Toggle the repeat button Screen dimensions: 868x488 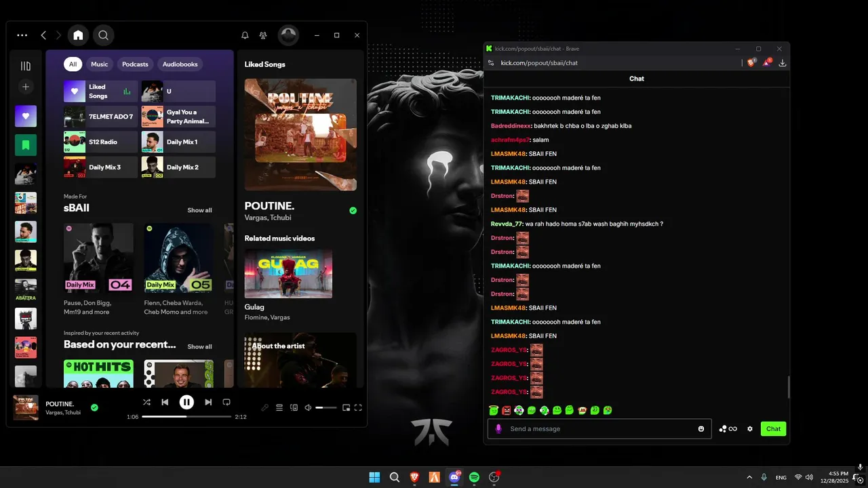pyautogui.click(x=226, y=402)
